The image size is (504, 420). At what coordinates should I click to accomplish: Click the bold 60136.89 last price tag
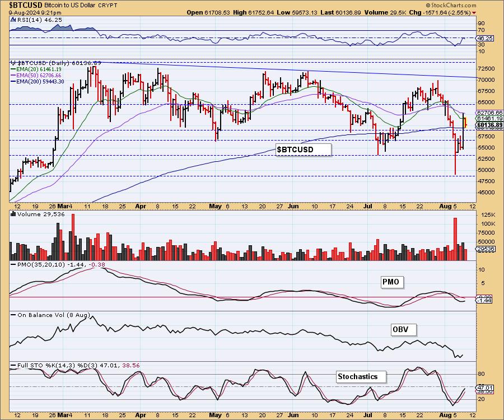489,125
